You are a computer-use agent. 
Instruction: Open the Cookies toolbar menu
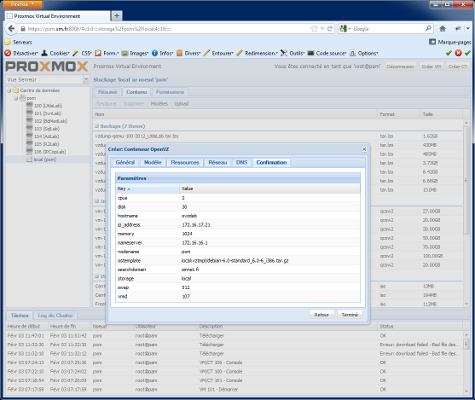(56, 53)
